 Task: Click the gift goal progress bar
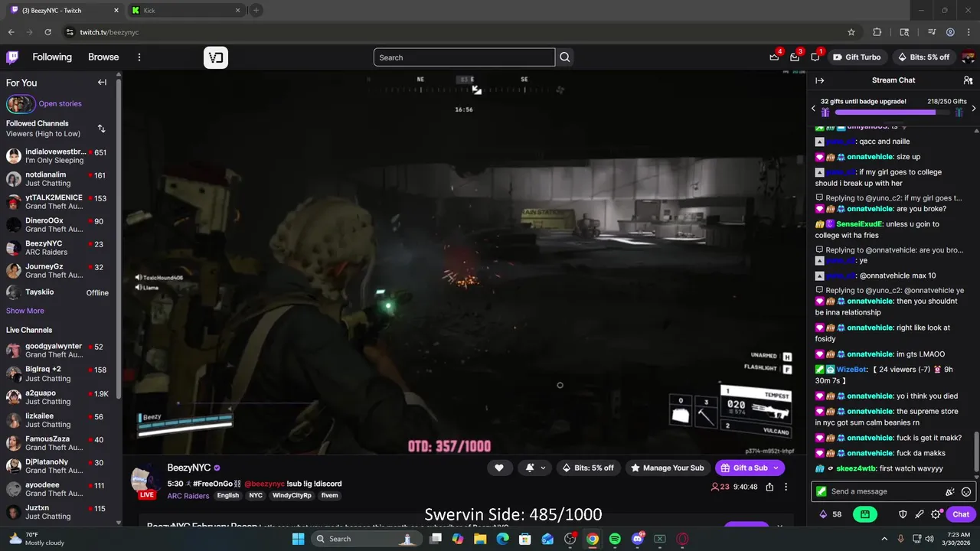tap(890, 112)
